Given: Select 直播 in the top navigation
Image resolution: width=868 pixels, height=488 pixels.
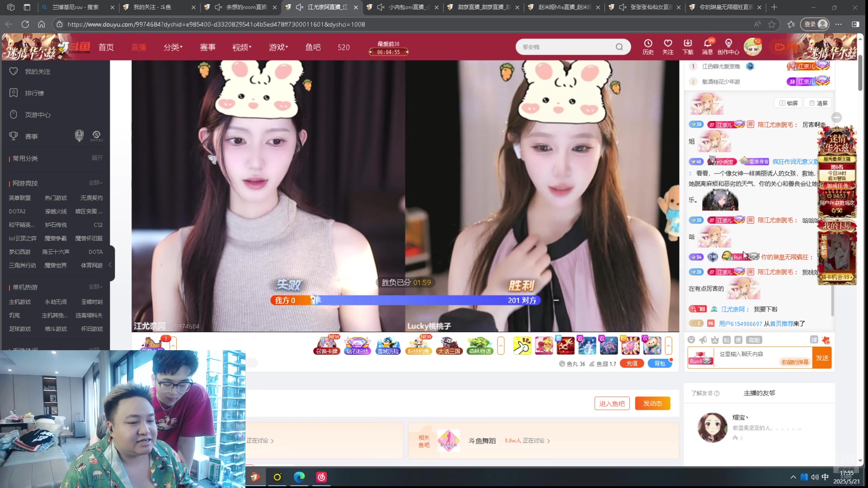Looking at the screenshot, I should point(139,47).
